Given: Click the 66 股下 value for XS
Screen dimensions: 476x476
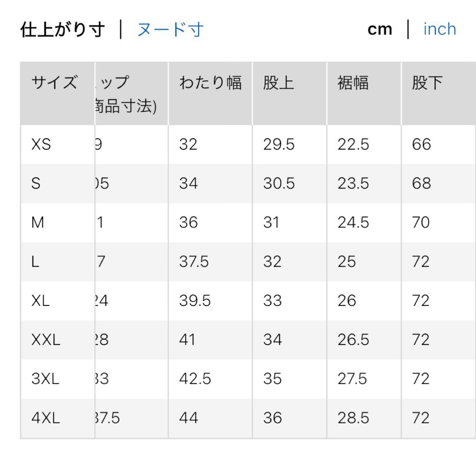Looking at the screenshot, I should [421, 144].
